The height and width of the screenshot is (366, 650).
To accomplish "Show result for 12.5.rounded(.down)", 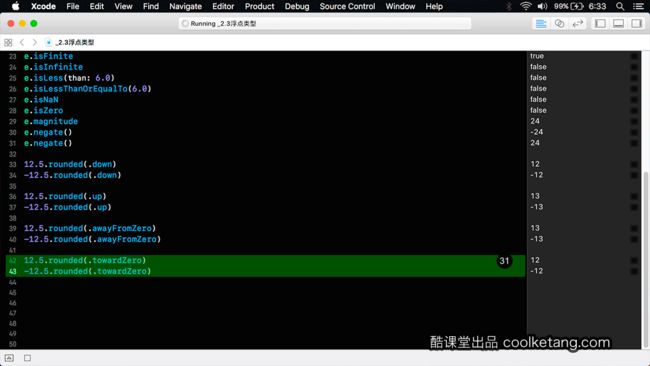I will (634, 165).
